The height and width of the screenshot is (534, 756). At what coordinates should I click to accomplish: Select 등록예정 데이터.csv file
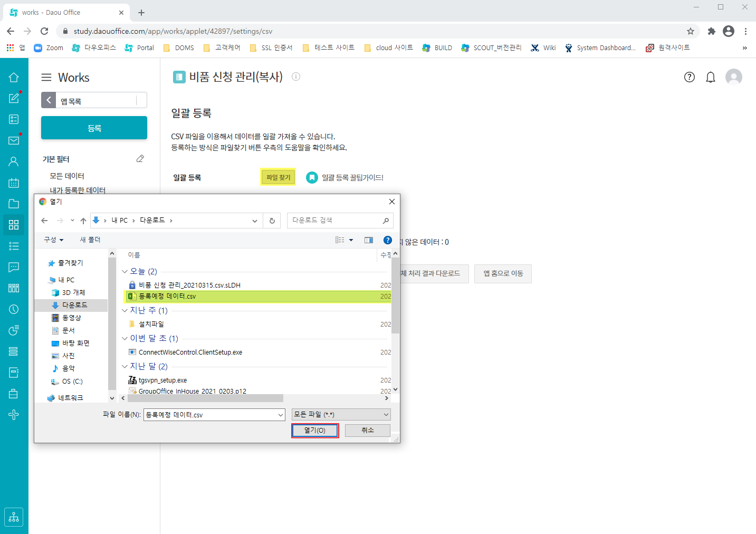pos(167,297)
